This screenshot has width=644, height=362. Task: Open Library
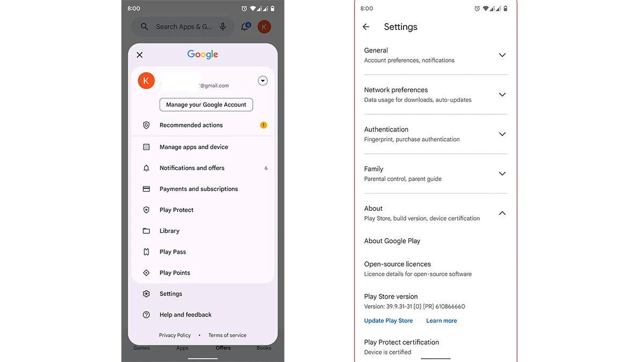coord(203,231)
